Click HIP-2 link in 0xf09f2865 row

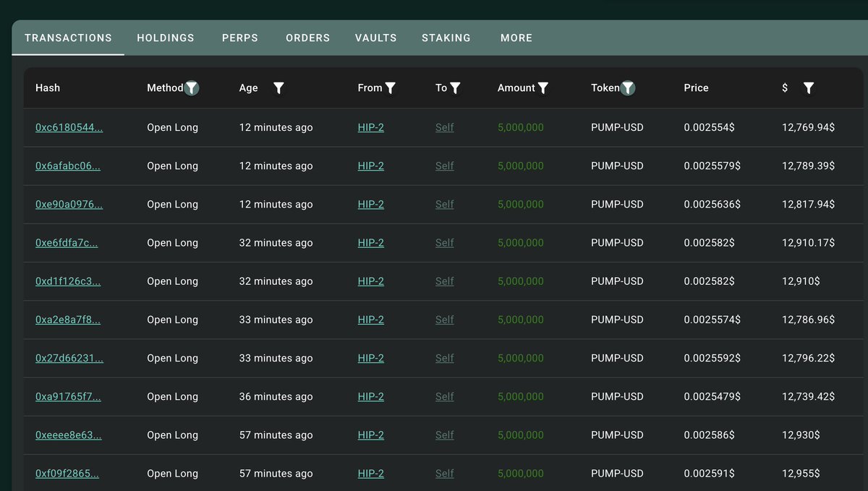pyautogui.click(x=371, y=474)
